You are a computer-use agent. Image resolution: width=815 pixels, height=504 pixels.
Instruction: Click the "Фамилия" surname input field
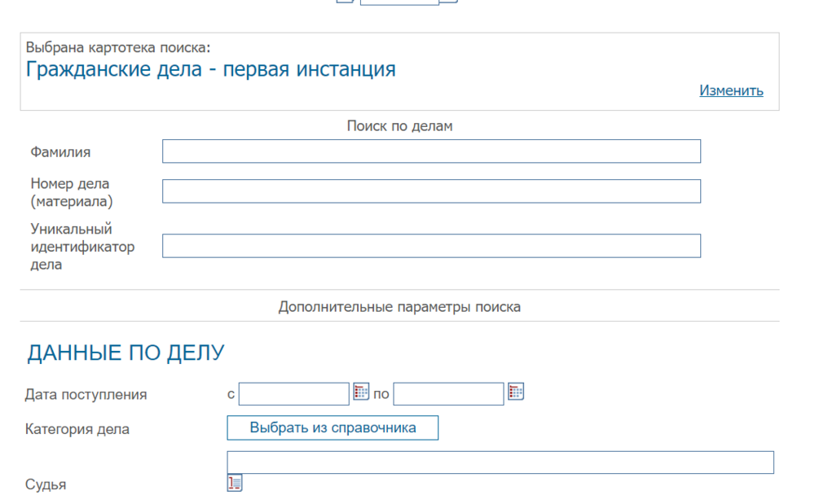point(431,151)
